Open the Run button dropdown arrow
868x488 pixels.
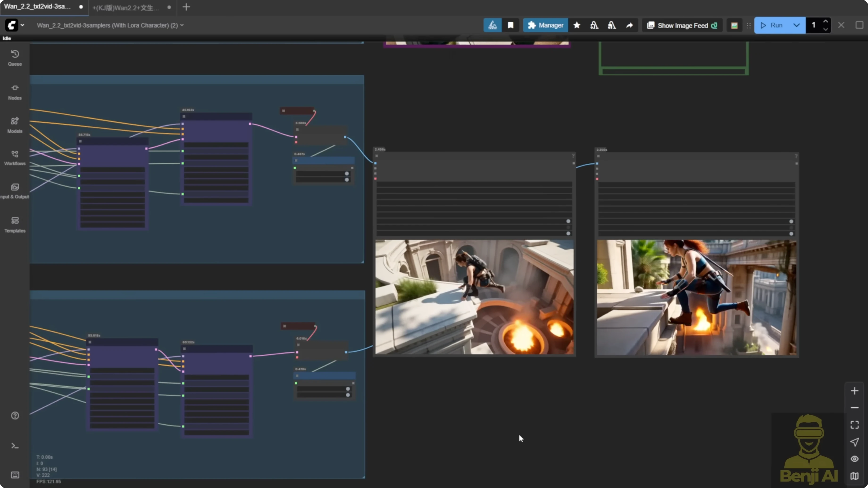click(x=797, y=25)
